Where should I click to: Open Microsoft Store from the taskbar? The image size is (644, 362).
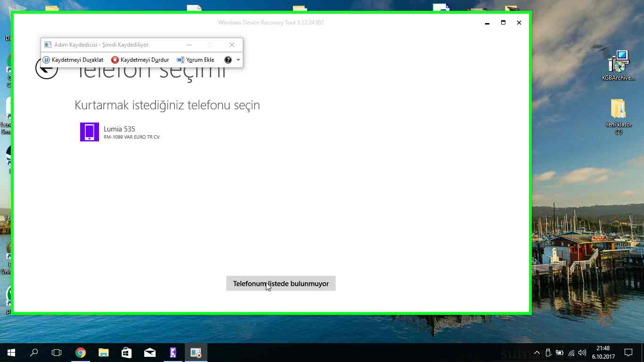127,353
